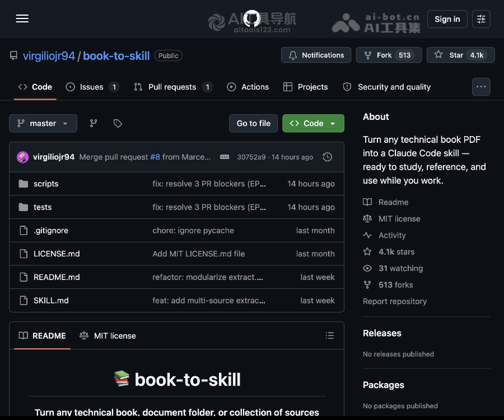Open the README outline list icon
Viewport: 504px width, 420px height.
pyautogui.click(x=329, y=336)
